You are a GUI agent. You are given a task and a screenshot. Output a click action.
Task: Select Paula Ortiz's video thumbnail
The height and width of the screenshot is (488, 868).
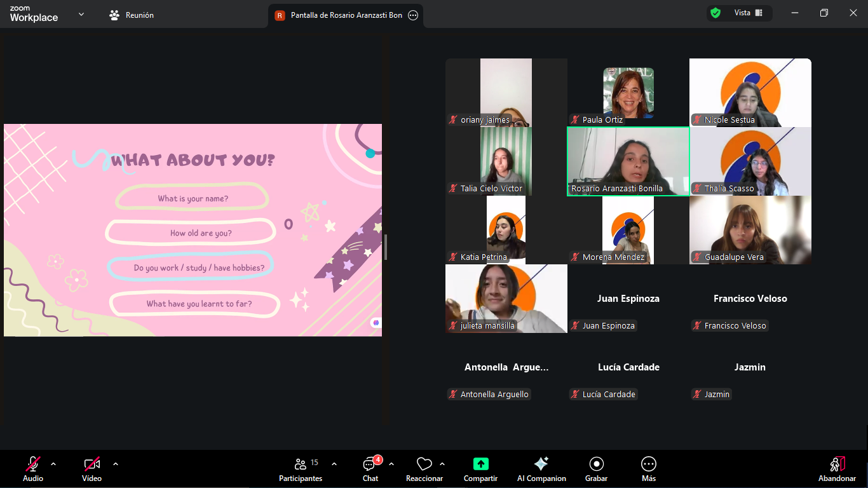[x=628, y=93]
